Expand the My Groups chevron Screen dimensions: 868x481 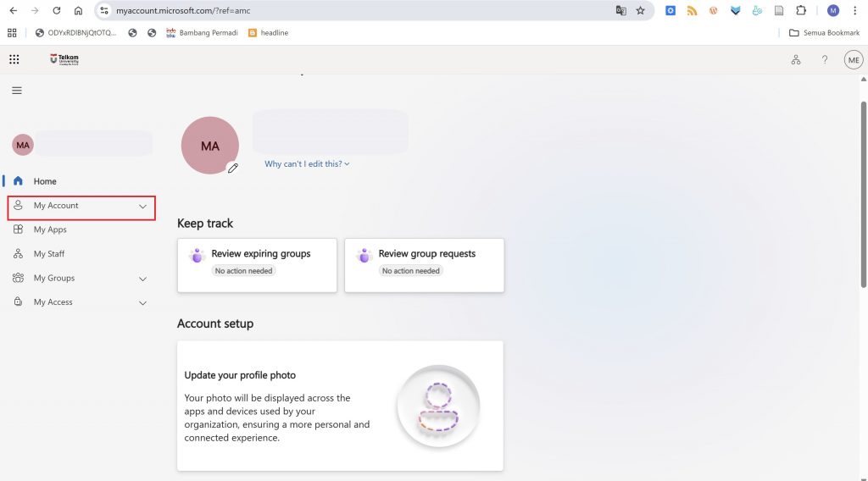tap(142, 279)
